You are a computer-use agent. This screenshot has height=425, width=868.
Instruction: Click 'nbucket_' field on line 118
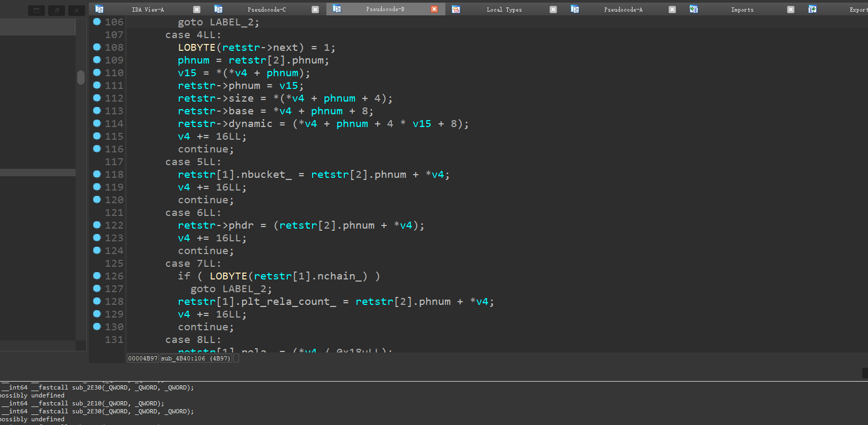click(x=267, y=175)
